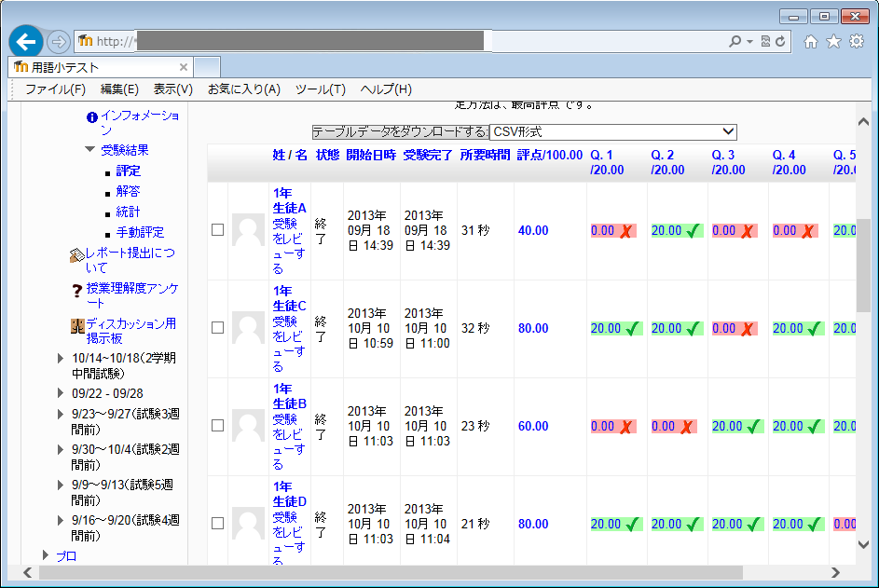The width and height of the screenshot is (879, 588).
Task: Open Q.1 incorrect result for 生徒A
Action: 613,230
